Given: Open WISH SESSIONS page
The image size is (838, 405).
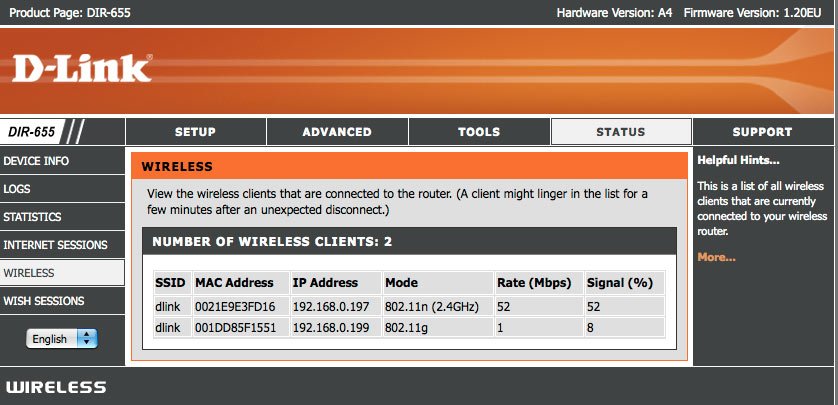Looking at the screenshot, I should tap(62, 301).
